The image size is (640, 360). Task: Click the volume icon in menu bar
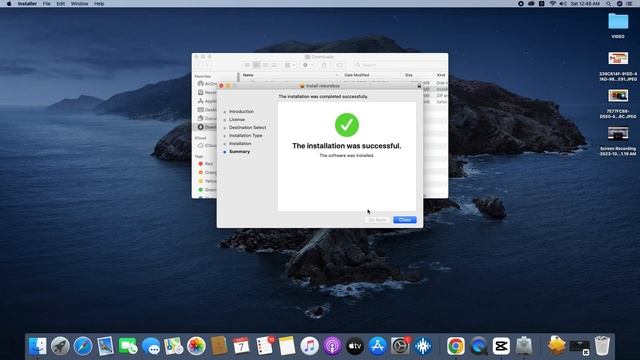click(x=563, y=4)
